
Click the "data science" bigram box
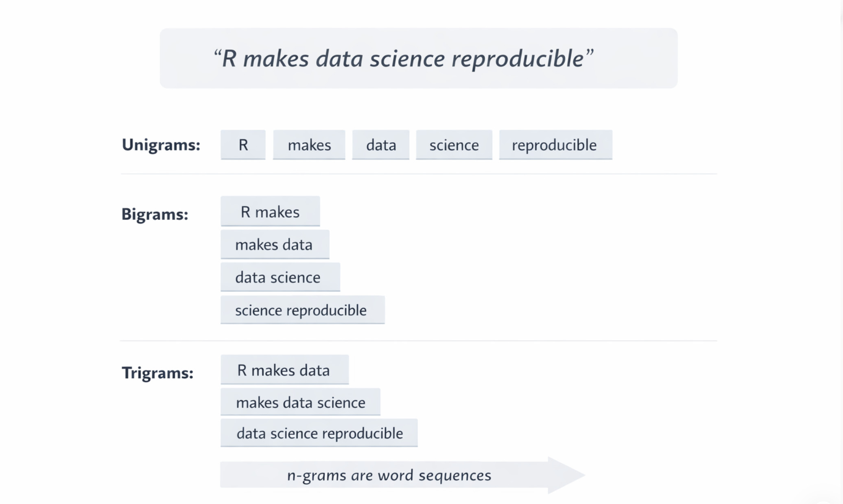[x=280, y=277]
